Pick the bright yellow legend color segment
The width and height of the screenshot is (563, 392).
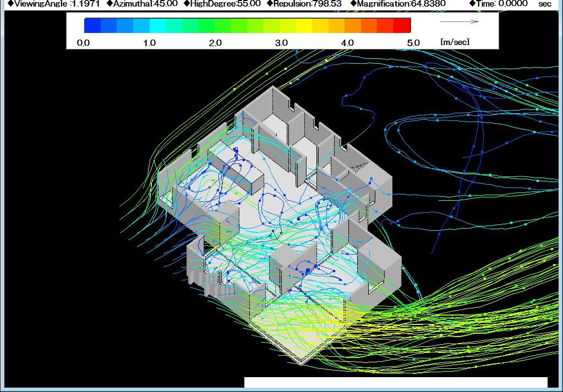point(304,25)
